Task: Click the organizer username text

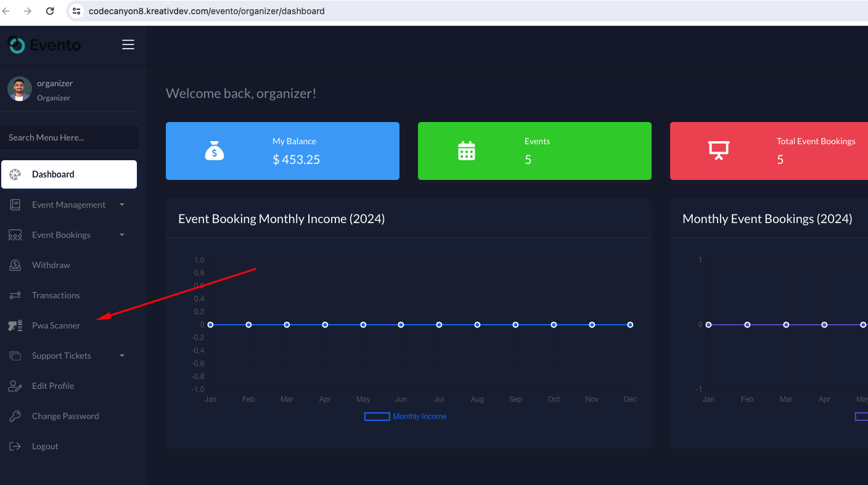Action: (55, 83)
